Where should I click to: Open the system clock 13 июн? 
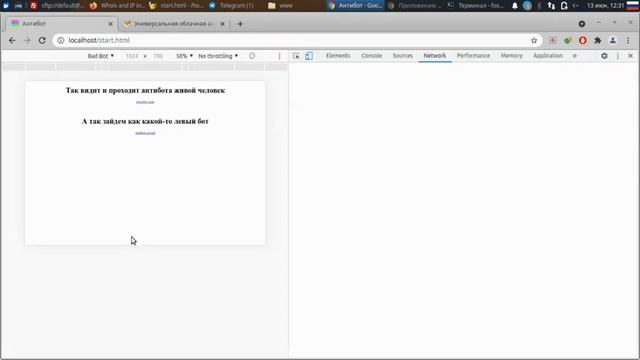606,6
